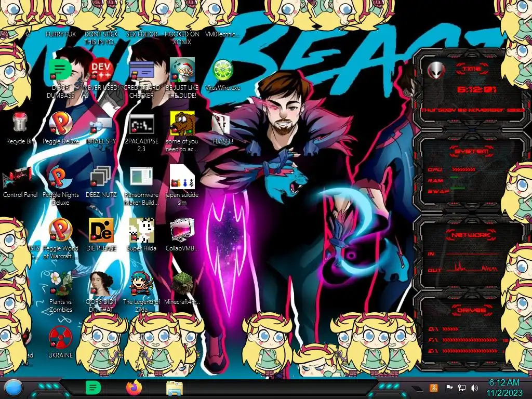Select the Minecraft4Fr... block icon
Viewport: 532px width, 399px height.
(x=182, y=284)
